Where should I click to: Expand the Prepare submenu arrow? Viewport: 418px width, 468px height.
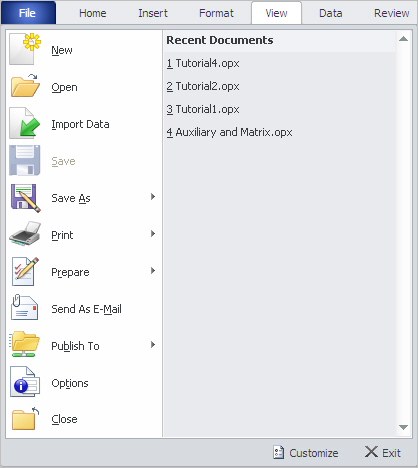[153, 271]
